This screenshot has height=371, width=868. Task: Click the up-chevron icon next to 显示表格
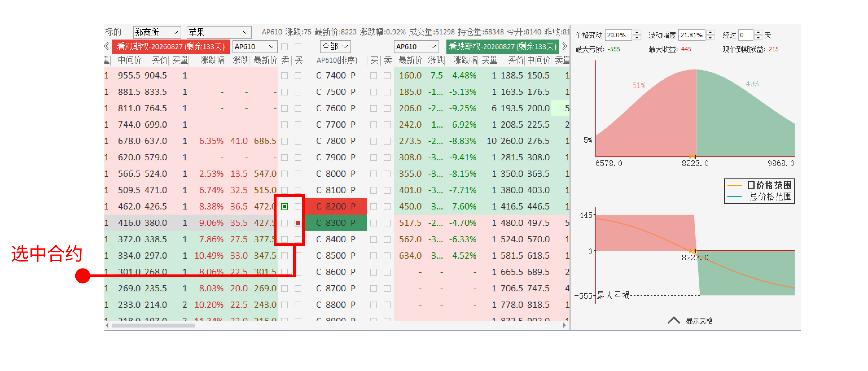(673, 320)
